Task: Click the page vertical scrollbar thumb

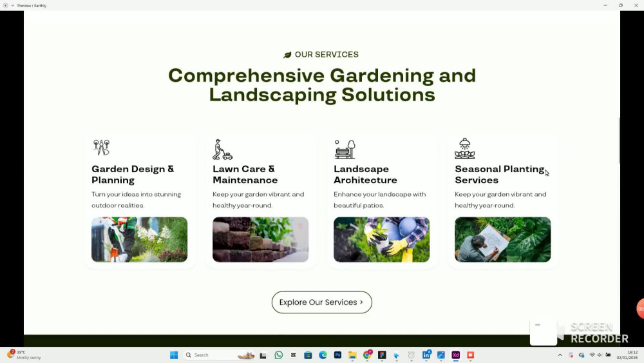Action: (x=618, y=141)
